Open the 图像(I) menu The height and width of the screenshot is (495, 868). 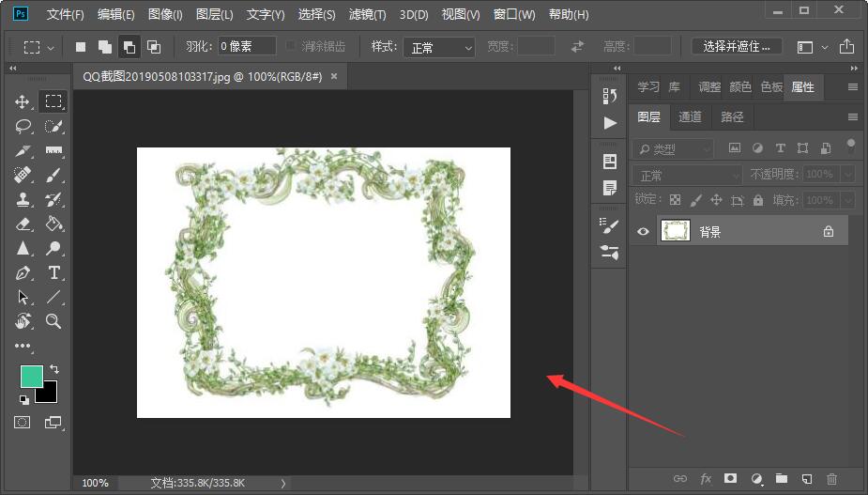click(165, 14)
